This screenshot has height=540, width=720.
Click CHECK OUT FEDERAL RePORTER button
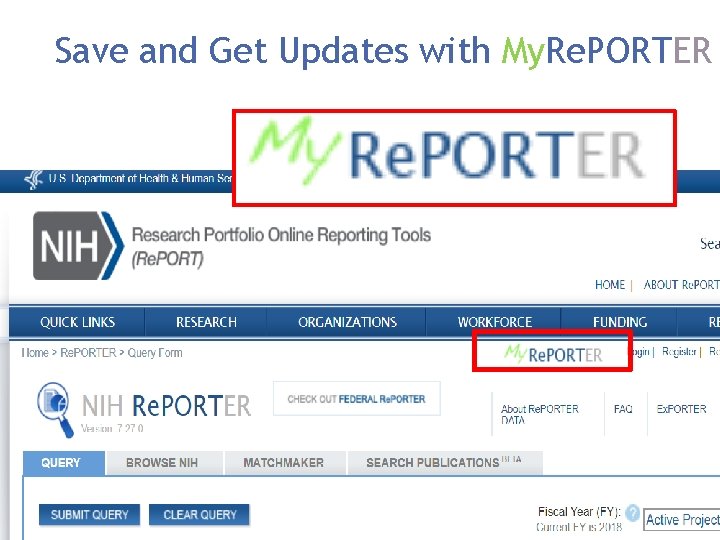click(356, 399)
